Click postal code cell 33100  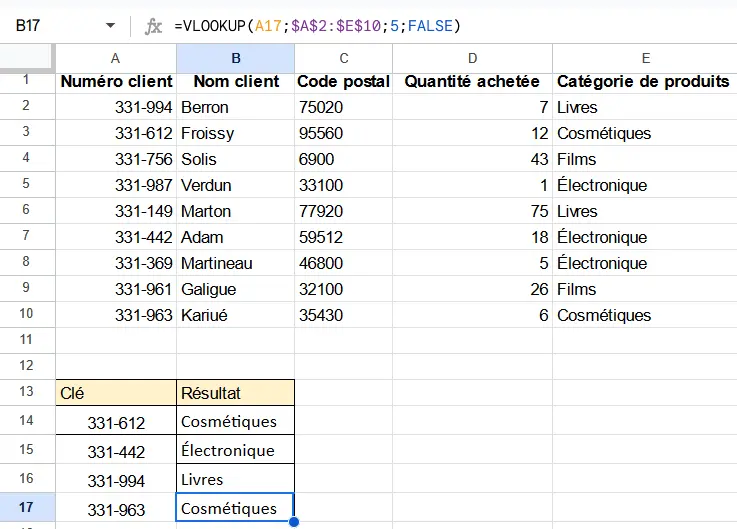344,185
